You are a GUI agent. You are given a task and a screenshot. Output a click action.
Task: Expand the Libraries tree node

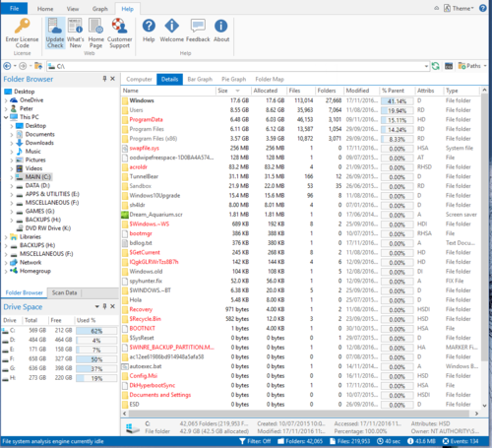(6, 237)
